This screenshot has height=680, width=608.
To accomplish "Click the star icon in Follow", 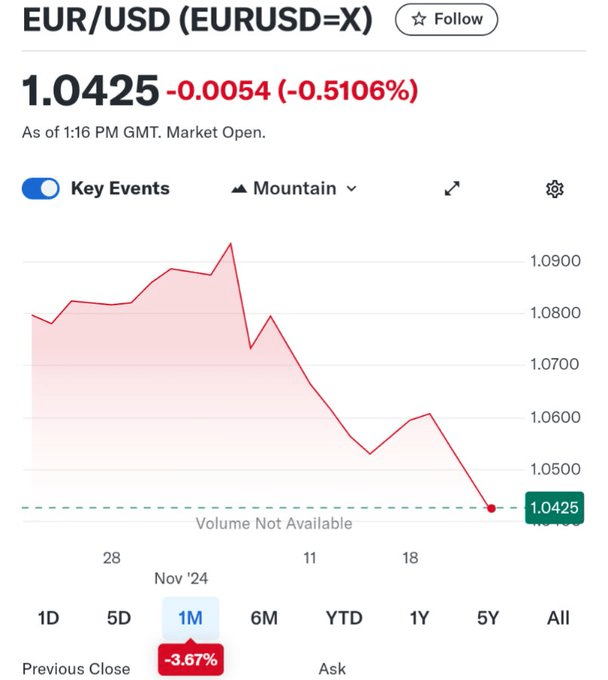I will pos(419,19).
